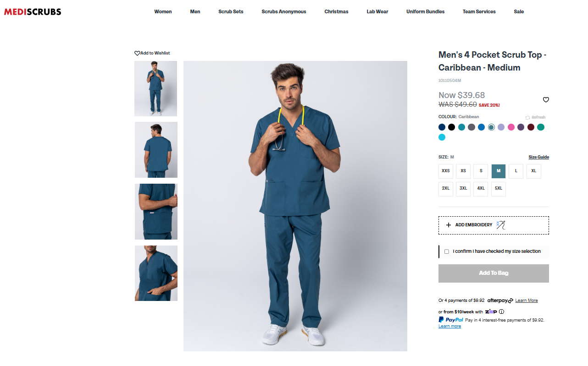
Task: View the back-view product thumbnail
Action: point(156,150)
